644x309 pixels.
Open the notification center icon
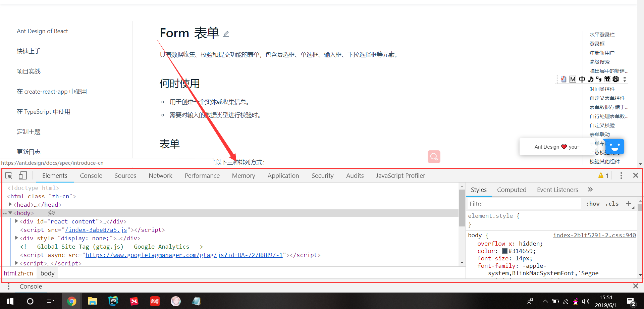pos(631,302)
